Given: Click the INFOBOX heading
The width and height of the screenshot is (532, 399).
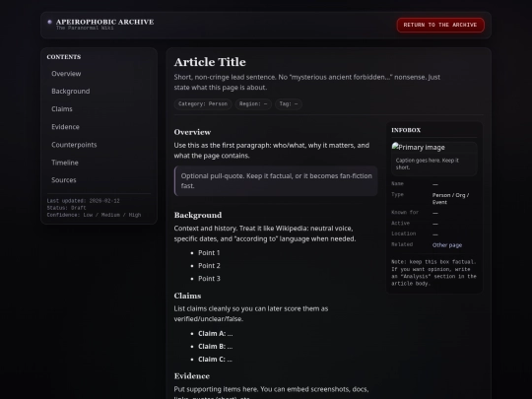Looking at the screenshot, I should [x=406, y=130].
